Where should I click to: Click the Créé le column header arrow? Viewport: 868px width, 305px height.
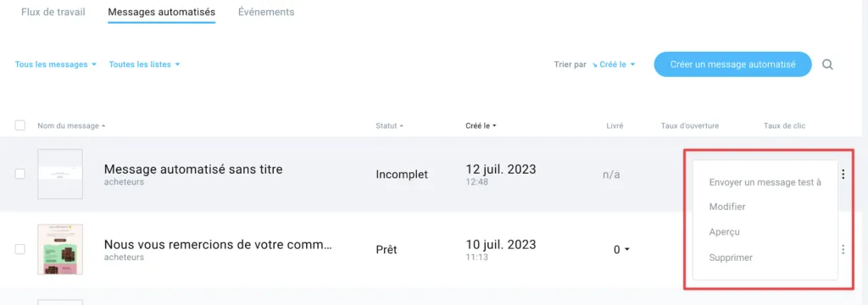[x=494, y=126]
